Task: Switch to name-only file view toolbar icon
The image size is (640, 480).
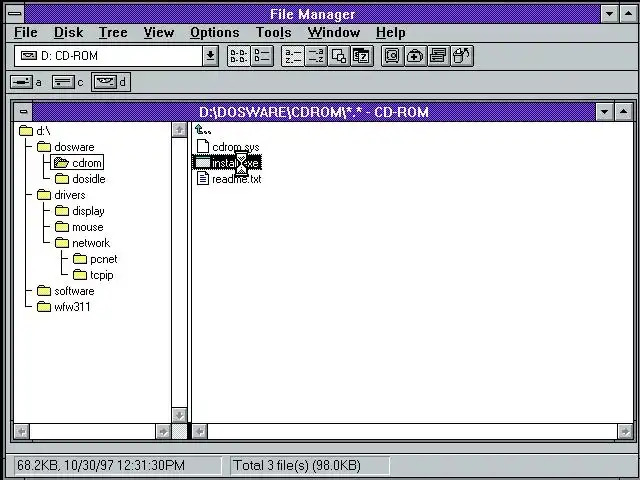Action: coord(238,56)
